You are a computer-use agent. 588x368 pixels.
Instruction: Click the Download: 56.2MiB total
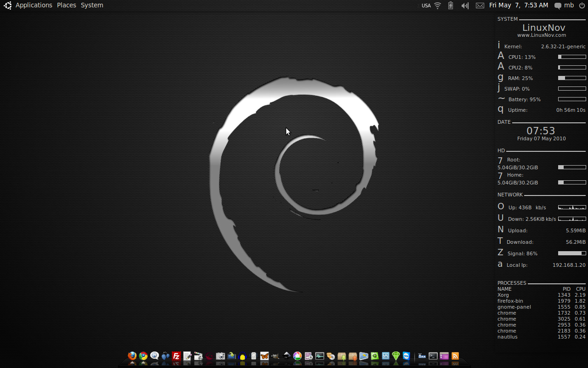coord(576,242)
